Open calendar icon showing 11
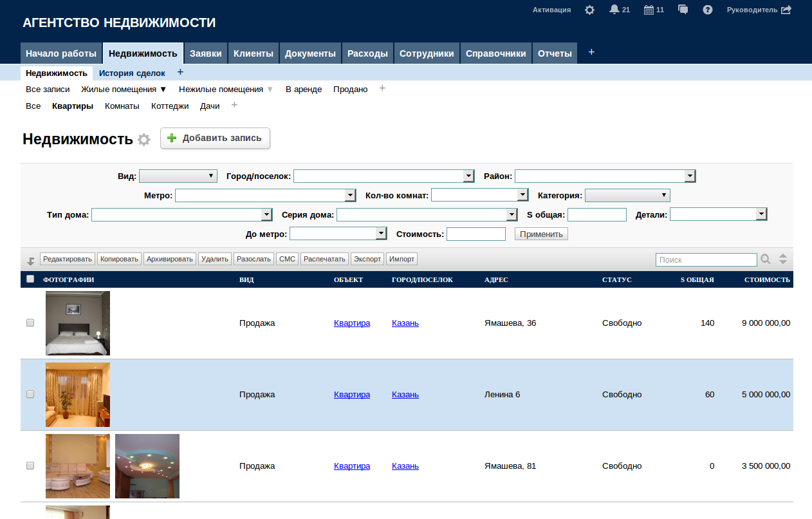The width and height of the screenshot is (812, 519). (x=649, y=10)
